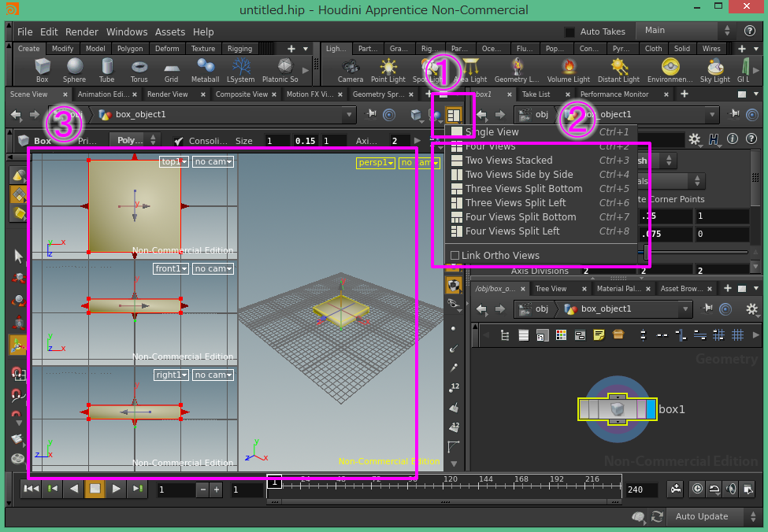
Task: Open the right1 viewport dropdown
Action: [x=171, y=375]
